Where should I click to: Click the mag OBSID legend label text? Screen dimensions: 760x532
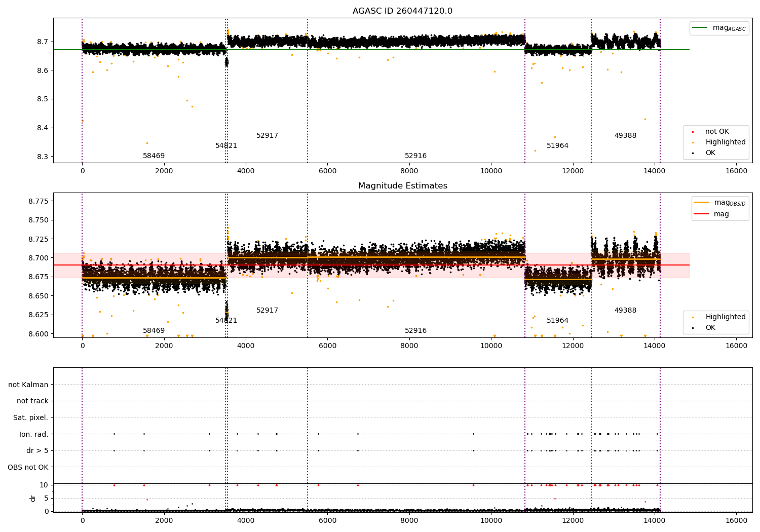[730, 203]
